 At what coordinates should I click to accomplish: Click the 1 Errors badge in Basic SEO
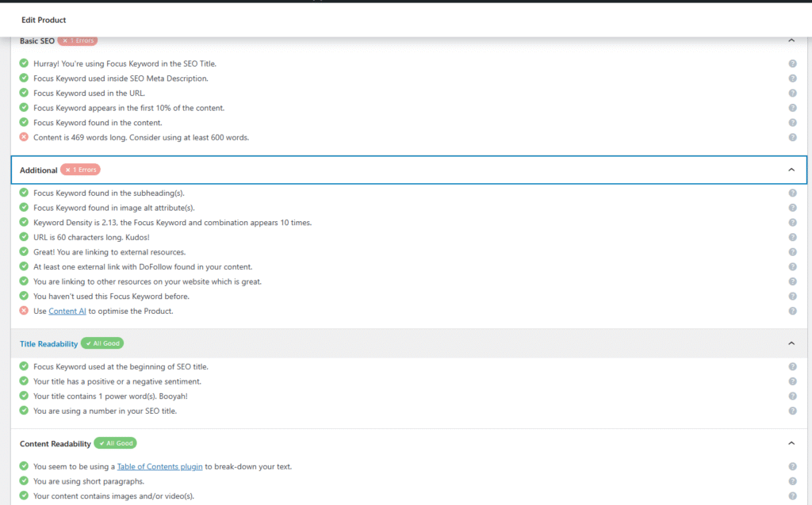click(x=77, y=40)
